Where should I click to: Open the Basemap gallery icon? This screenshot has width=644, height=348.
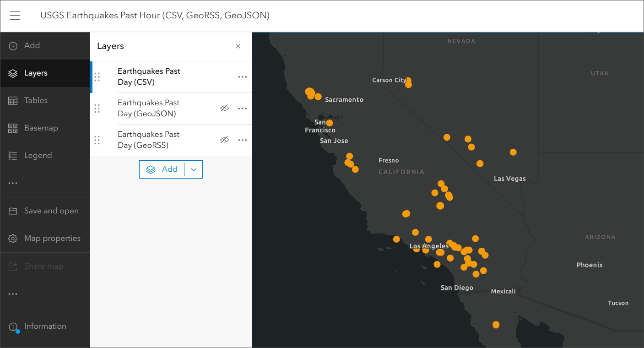click(x=13, y=128)
